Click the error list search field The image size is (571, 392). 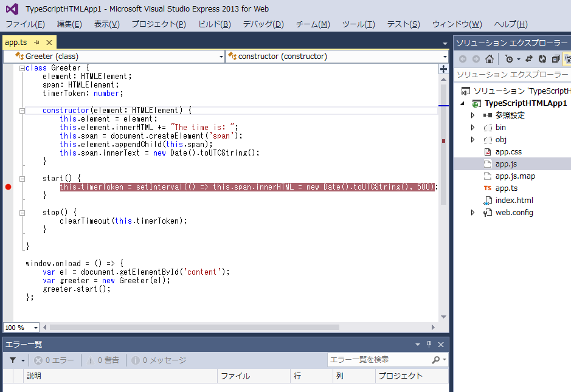pos(379,360)
